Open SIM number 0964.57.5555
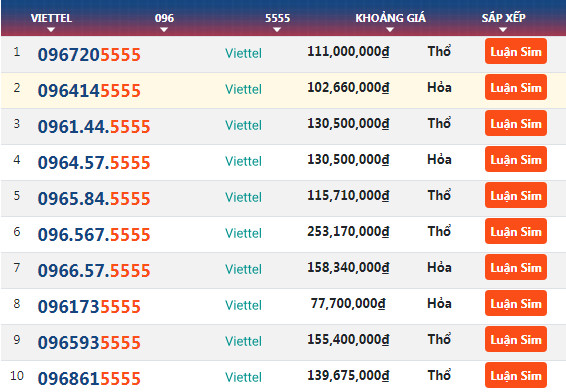The height and width of the screenshot is (392, 566). (94, 163)
